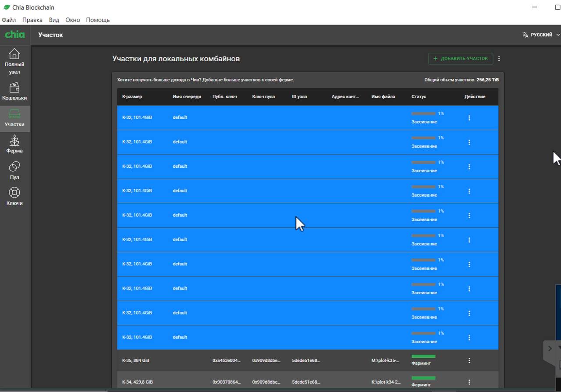Screen dimensions: 561x392
Task: Click public key 0x90370864... cell
Action: (x=227, y=382)
